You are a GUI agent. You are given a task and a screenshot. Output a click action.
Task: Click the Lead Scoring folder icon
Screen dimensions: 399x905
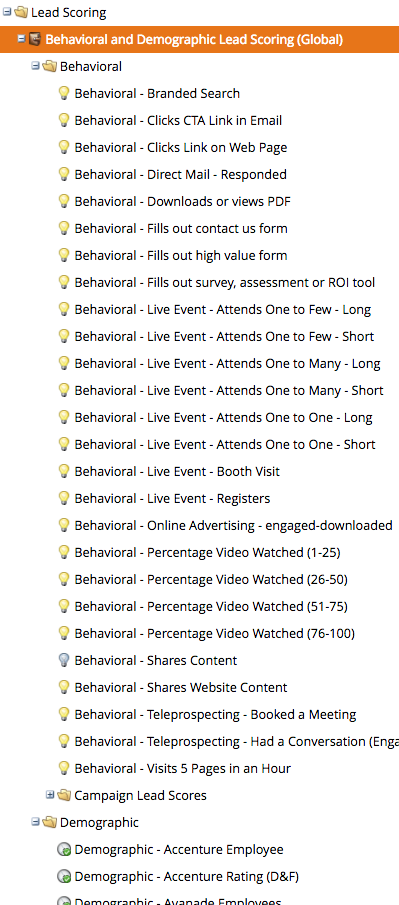coord(21,12)
